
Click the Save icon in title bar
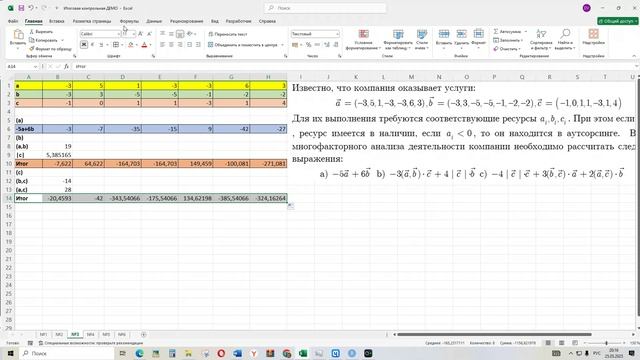21,8
